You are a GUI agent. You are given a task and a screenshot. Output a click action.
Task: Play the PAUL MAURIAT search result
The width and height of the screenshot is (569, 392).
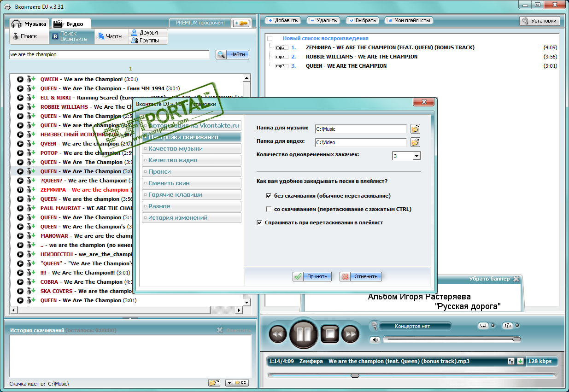click(x=20, y=208)
